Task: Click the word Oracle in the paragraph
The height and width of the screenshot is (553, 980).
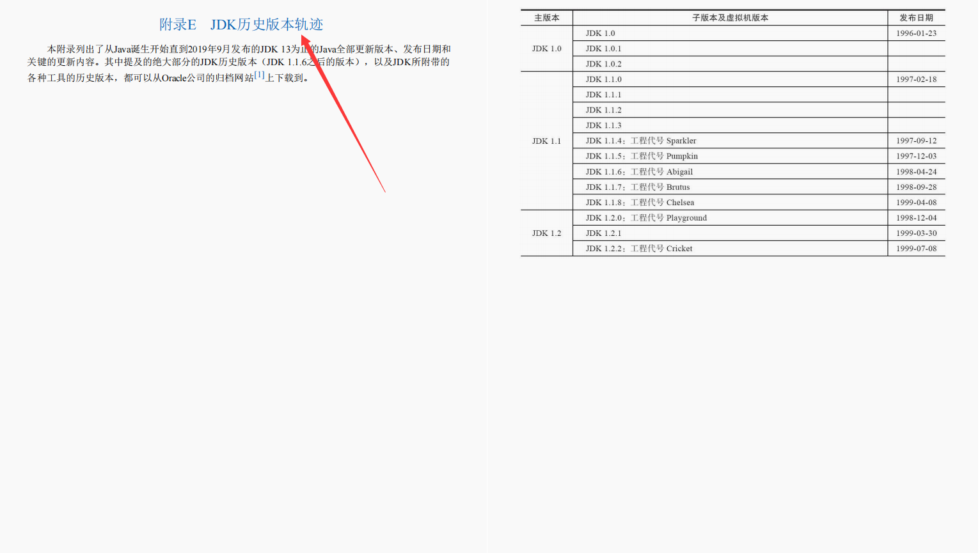Action: pyautogui.click(x=174, y=78)
